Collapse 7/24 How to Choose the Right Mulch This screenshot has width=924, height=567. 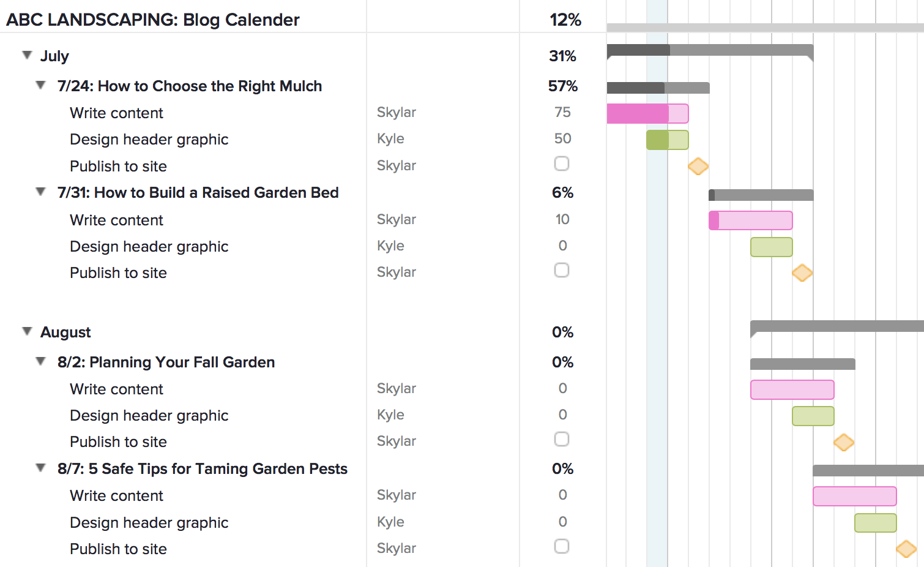(x=41, y=85)
